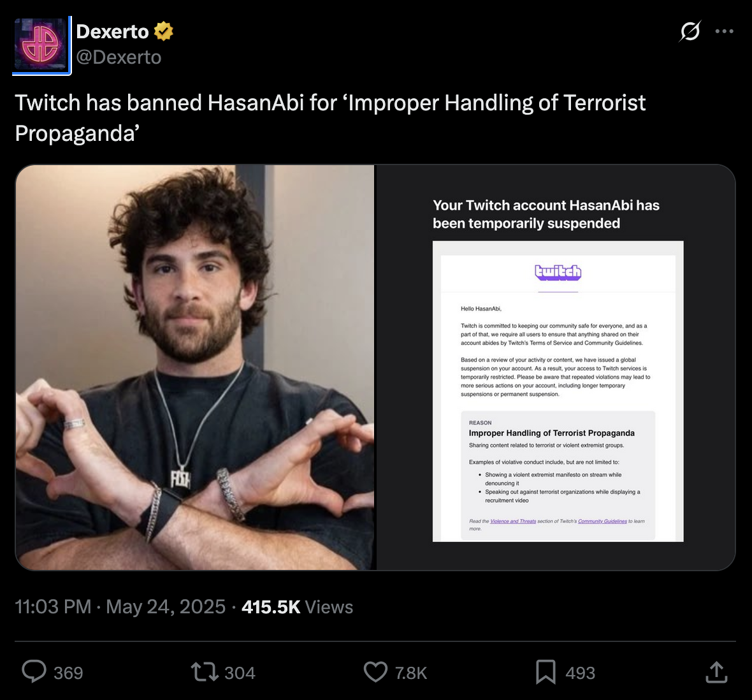The width and height of the screenshot is (752, 700).
Task: Click the reply speech bubble icon
Action: pos(34,672)
